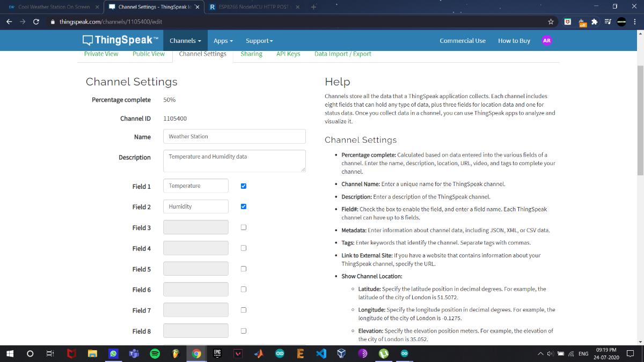The height and width of the screenshot is (362, 644).
Task: Open File Explorer from taskbar
Action: 92,353
